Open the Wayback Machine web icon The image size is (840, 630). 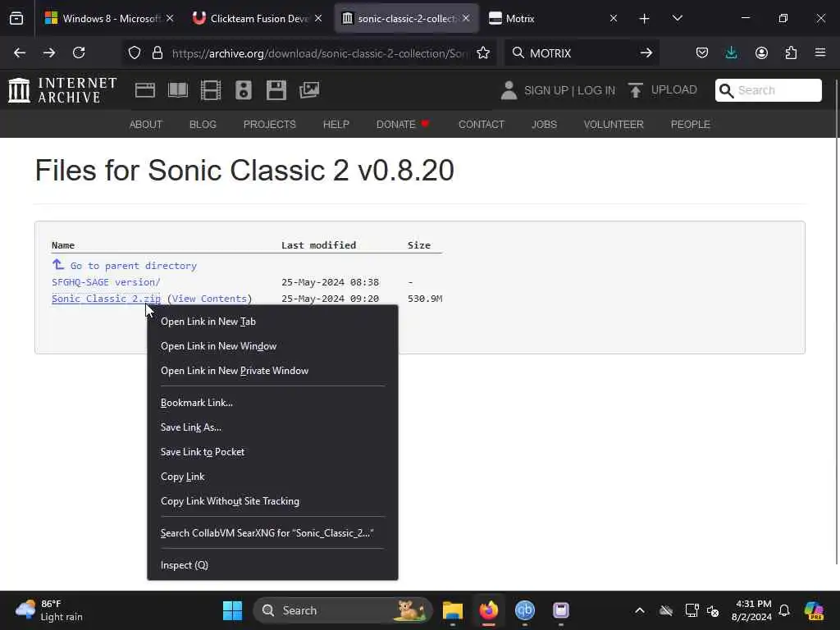click(144, 90)
